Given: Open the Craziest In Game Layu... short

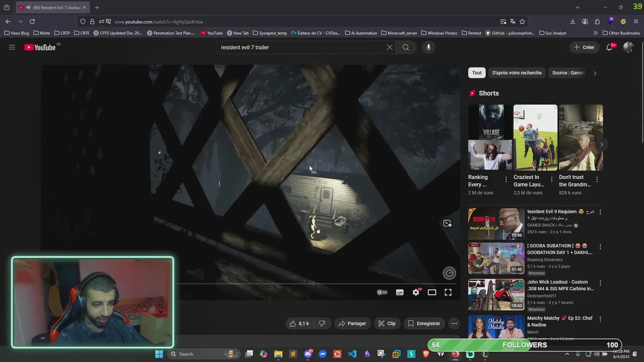Looking at the screenshot, I should [535, 137].
